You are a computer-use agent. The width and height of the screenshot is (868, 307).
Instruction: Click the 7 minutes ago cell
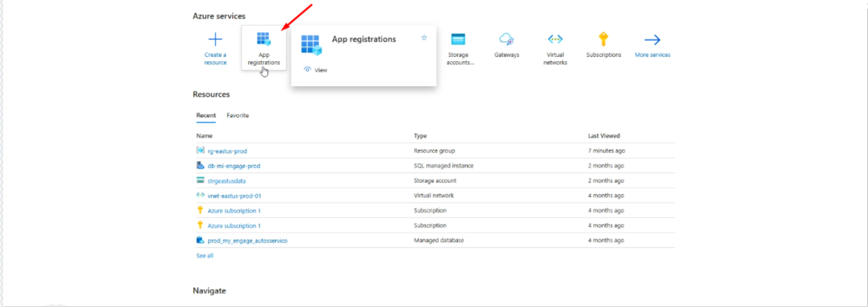point(607,151)
